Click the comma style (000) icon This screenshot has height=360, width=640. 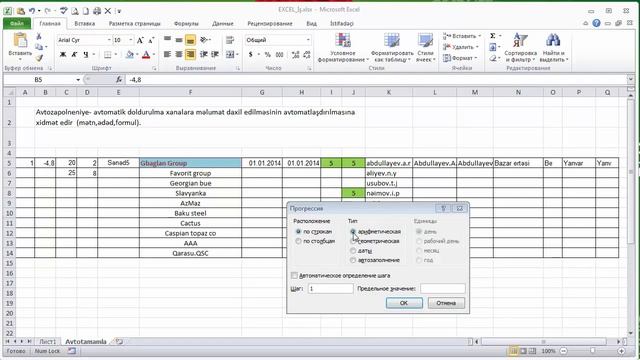(x=280, y=54)
